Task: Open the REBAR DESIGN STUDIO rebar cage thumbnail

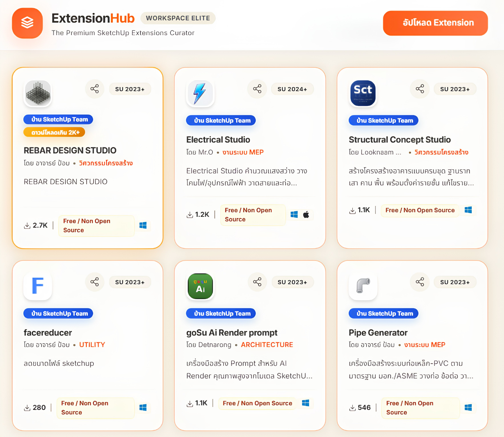Action: [x=38, y=93]
